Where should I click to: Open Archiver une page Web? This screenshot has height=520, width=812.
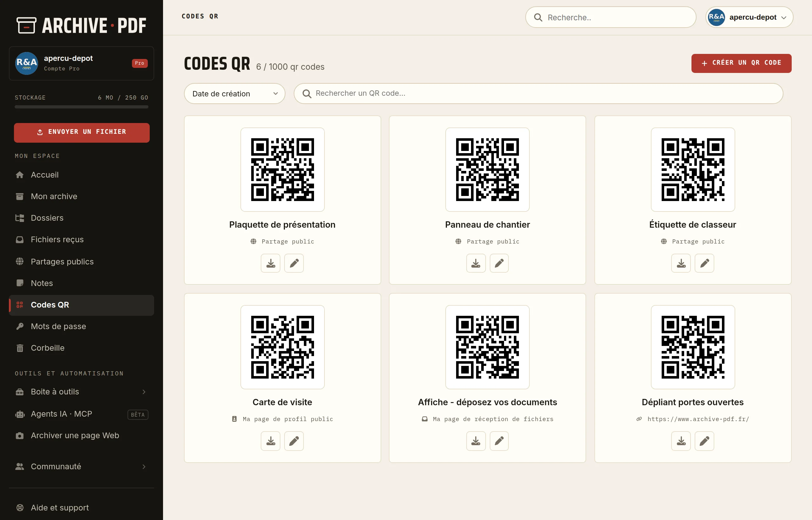82,436
